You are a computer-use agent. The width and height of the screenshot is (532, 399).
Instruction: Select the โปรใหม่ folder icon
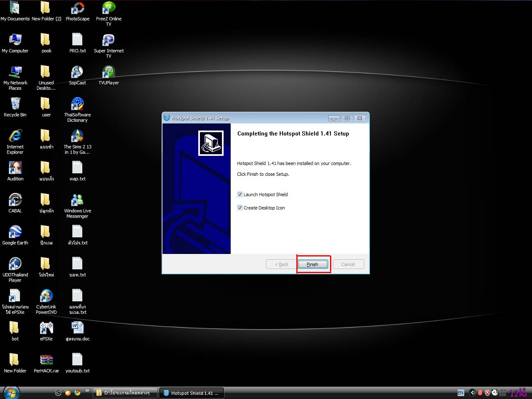46,267
